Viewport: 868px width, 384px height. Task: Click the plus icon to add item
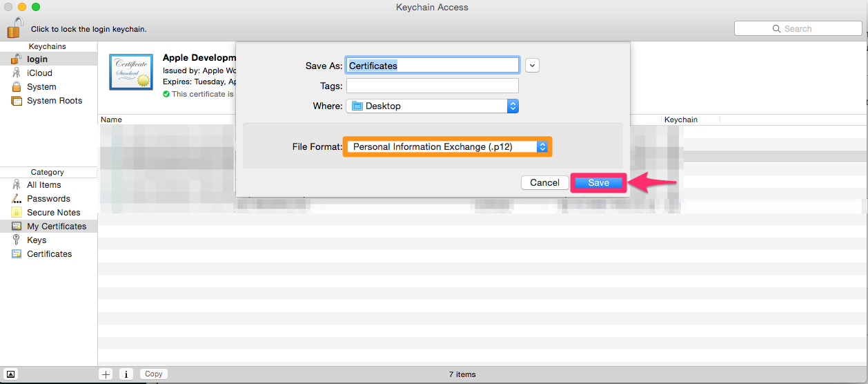(106, 374)
